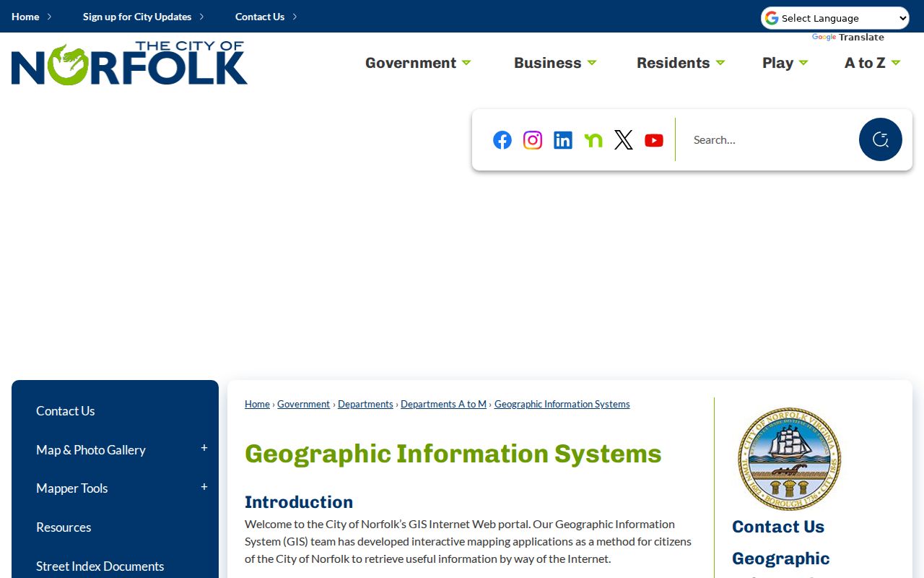Viewport: 924px width, 578px height.
Task: Open the Business main menu
Action: click(x=555, y=63)
